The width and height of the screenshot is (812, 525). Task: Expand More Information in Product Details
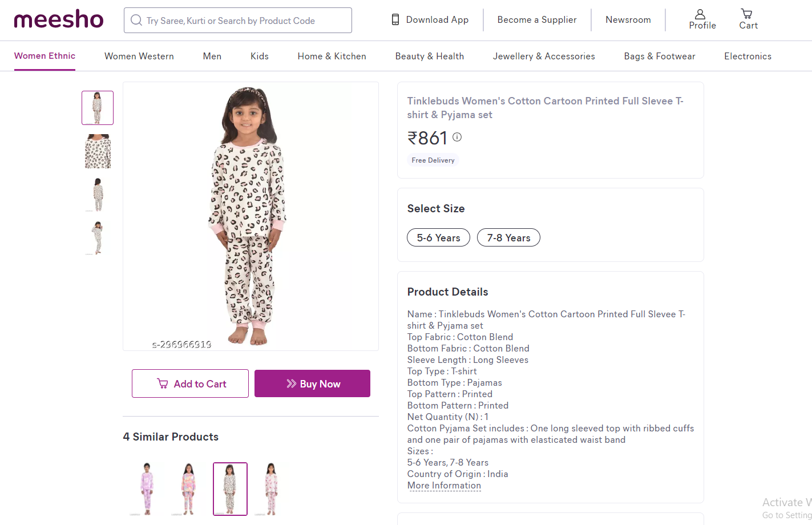(444, 486)
